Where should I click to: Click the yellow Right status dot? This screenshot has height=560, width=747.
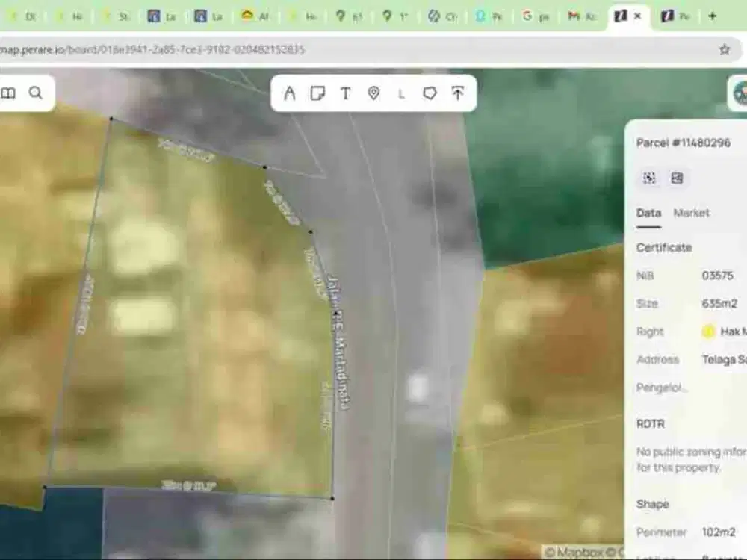click(708, 332)
